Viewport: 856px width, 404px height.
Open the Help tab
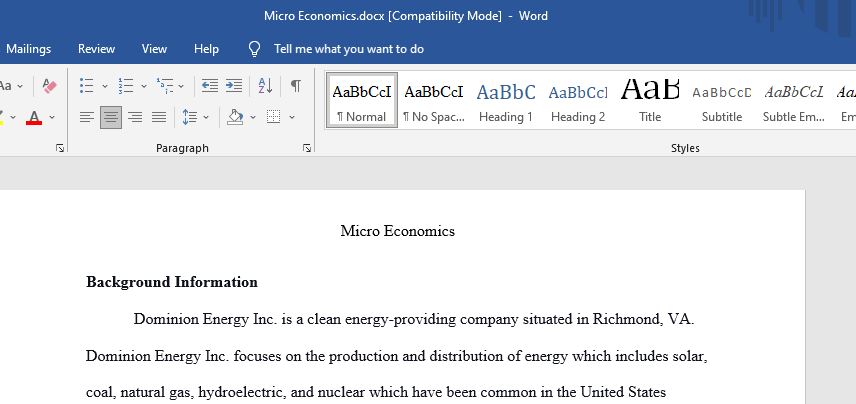coord(206,49)
